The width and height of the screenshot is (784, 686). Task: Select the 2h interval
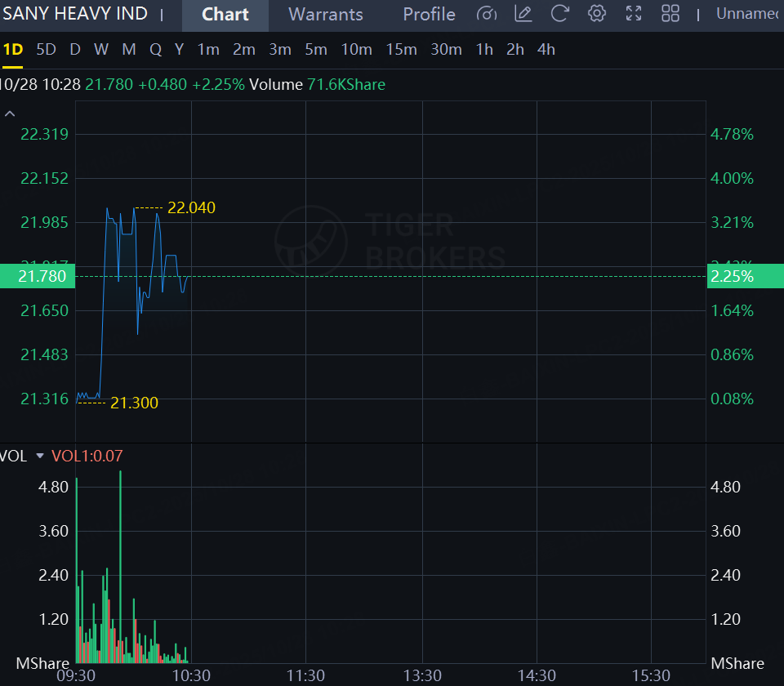(x=515, y=50)
